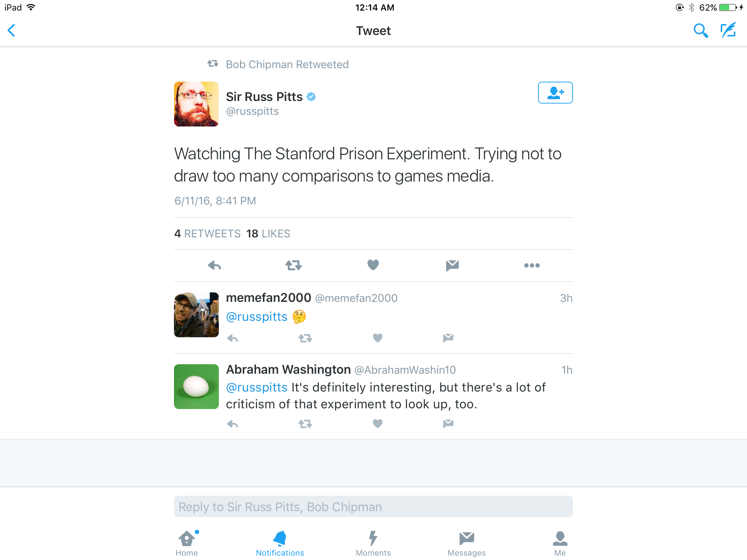Focus the Reply to Sir Russ Pitts field
Viewport: 747px width, 560px height.
coord(373,506)
